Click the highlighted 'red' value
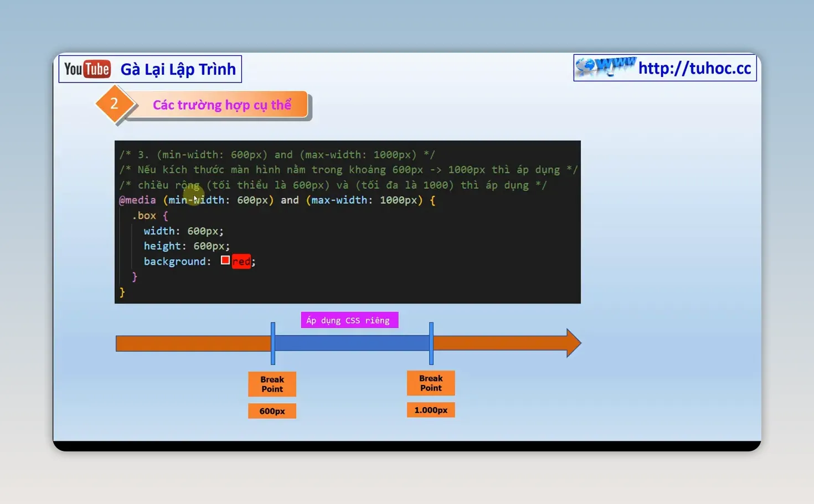This screenshot has height=504, width=814. 241,261
